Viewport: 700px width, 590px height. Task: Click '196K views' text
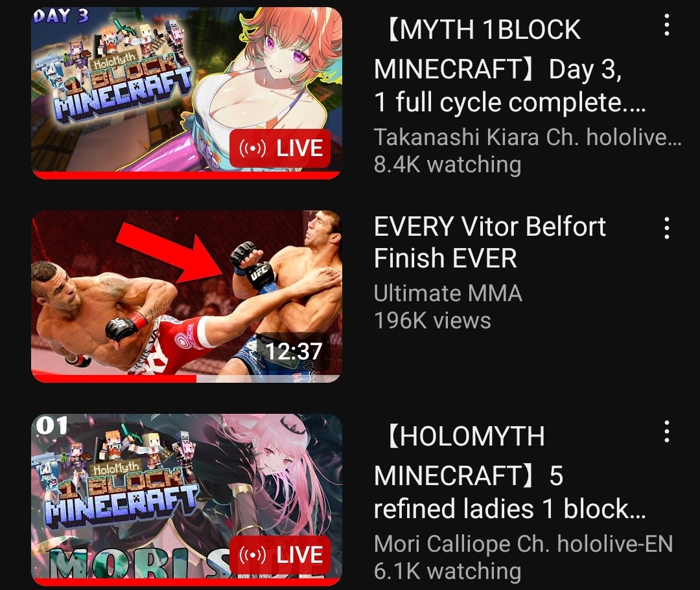click(432, 321)
